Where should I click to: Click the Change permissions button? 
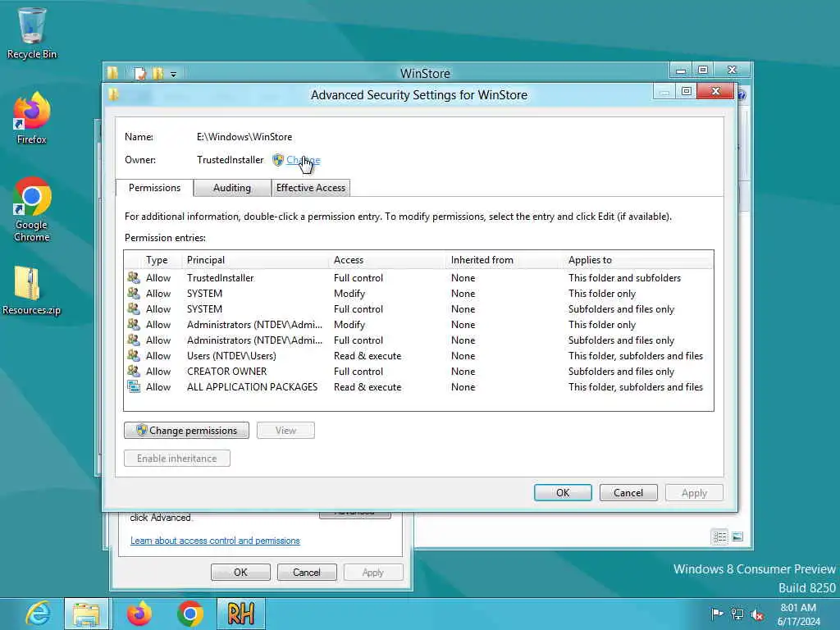(186, 430)
